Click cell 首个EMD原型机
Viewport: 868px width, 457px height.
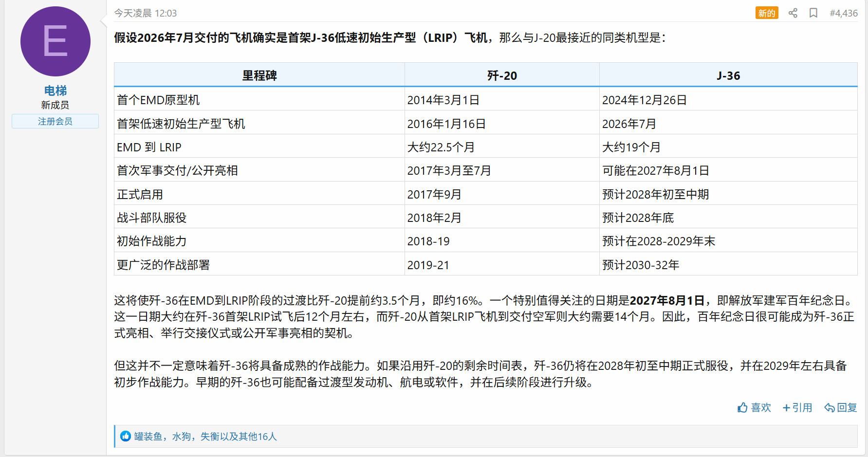pyautogui.click(x=259, y=100)
